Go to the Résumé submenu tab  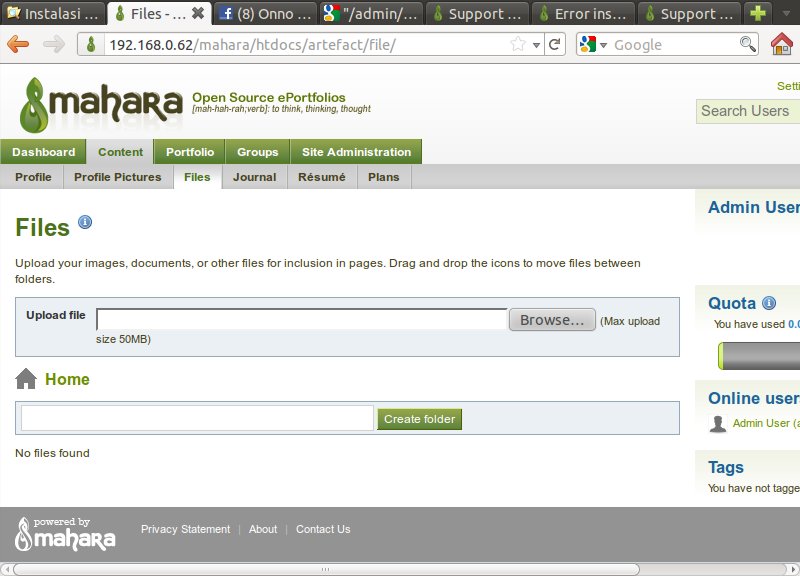coord(322,177)
